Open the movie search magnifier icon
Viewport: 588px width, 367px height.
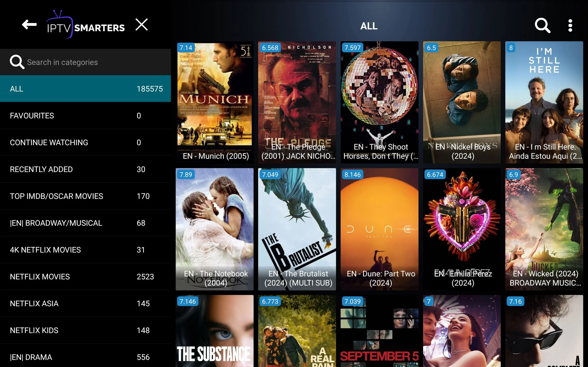543,25
